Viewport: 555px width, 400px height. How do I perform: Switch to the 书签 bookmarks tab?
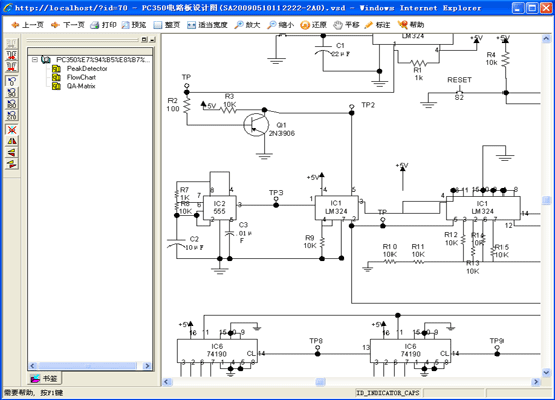(x=44, y=378)
